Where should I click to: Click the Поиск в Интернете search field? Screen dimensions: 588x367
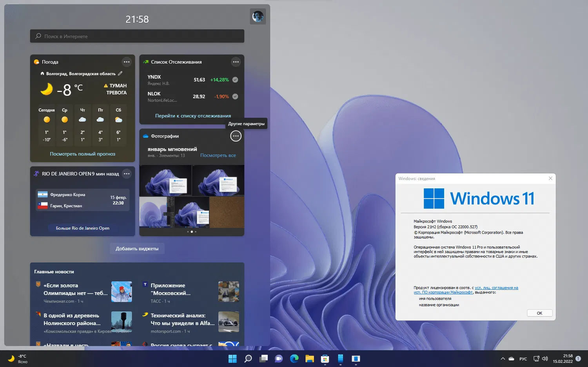click(x=137, y=36)
